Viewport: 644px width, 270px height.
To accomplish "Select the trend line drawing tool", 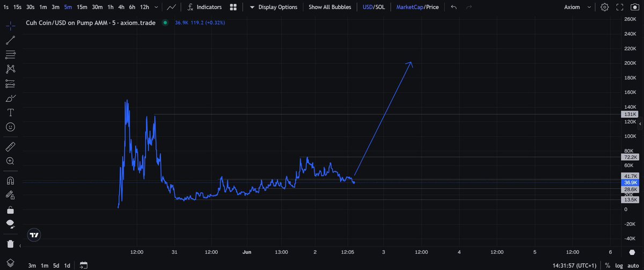I will (x=10, y=40).
